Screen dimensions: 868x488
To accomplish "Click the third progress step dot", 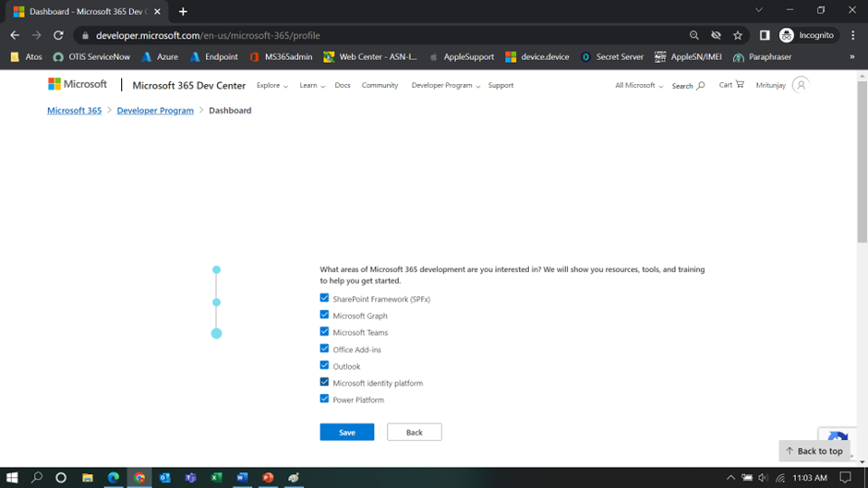I will click(216, 334).
